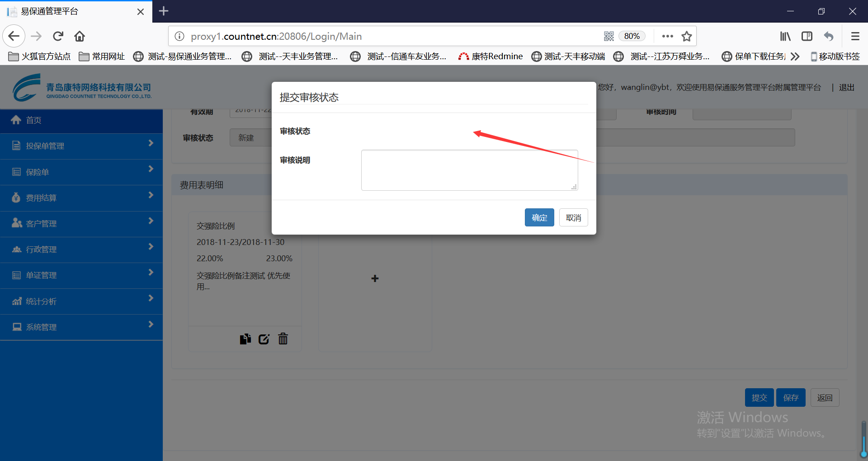Click the chevron beside 行政管理
868x461 pixels.
coord(151,247)
